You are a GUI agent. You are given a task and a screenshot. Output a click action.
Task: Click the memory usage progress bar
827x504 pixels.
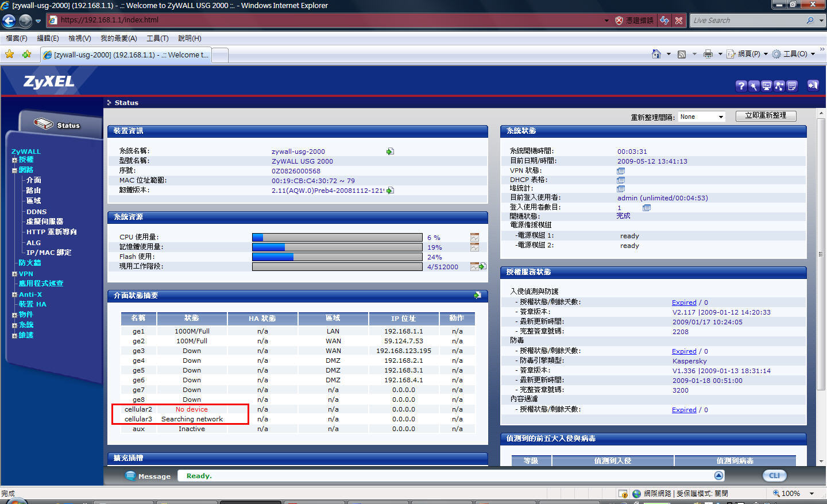tap(337, 247)
